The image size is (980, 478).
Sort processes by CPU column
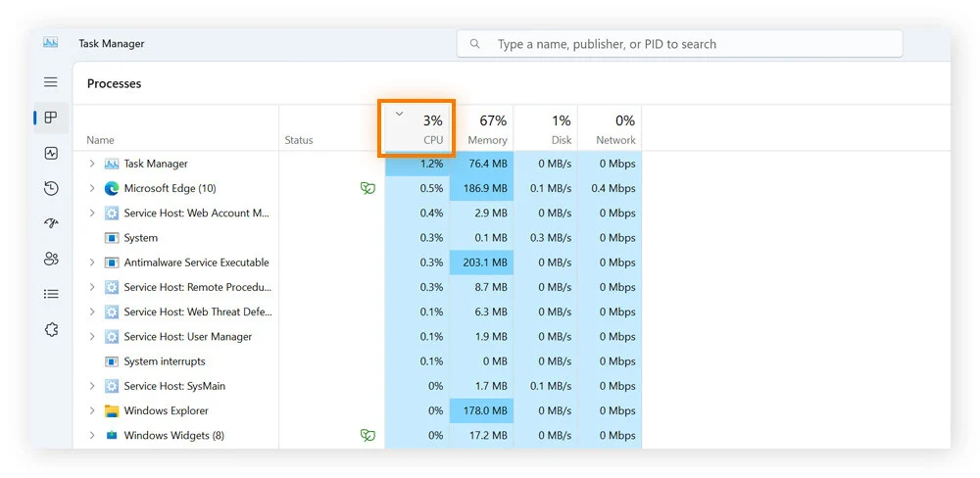point(417,129)
